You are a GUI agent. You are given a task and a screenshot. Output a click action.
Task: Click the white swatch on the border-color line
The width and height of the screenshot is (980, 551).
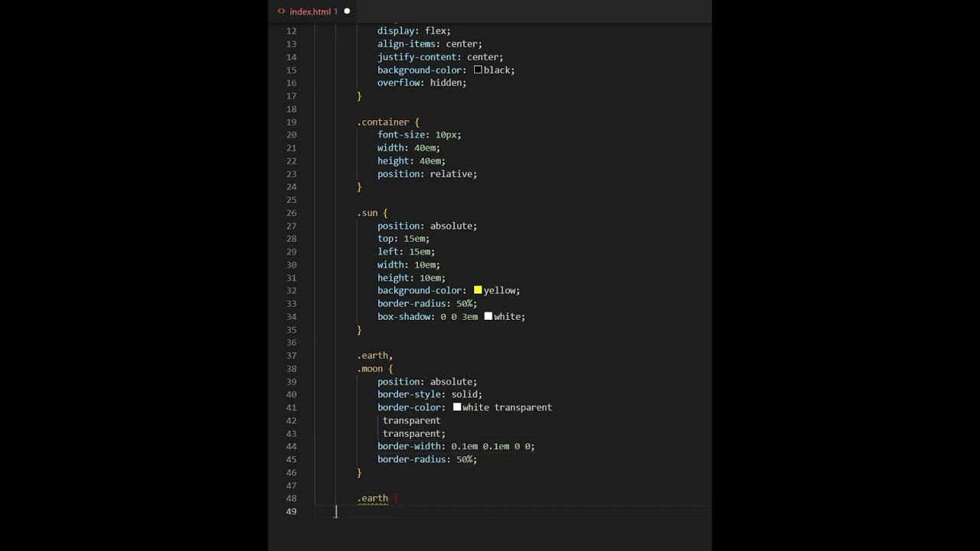457,407
